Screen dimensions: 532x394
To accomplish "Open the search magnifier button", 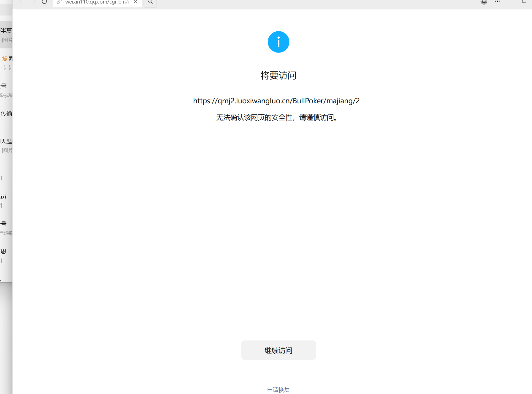I will click(150, 2).
